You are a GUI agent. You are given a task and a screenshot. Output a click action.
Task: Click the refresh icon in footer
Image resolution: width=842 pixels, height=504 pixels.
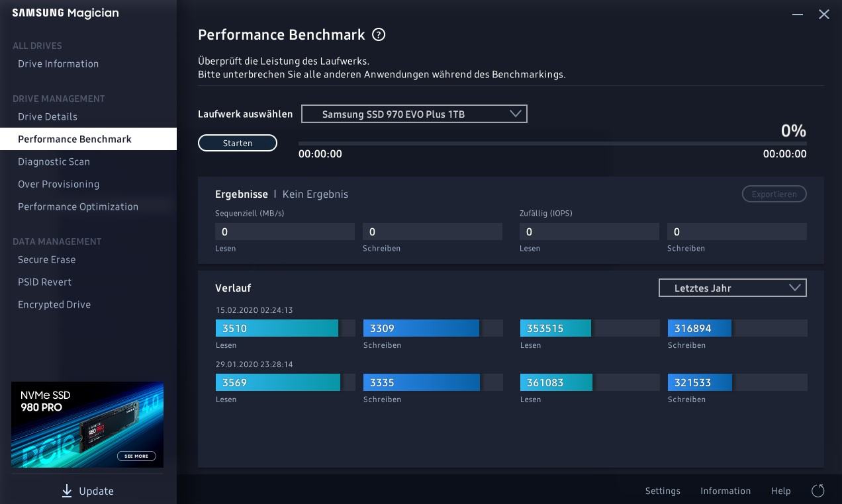818,491
